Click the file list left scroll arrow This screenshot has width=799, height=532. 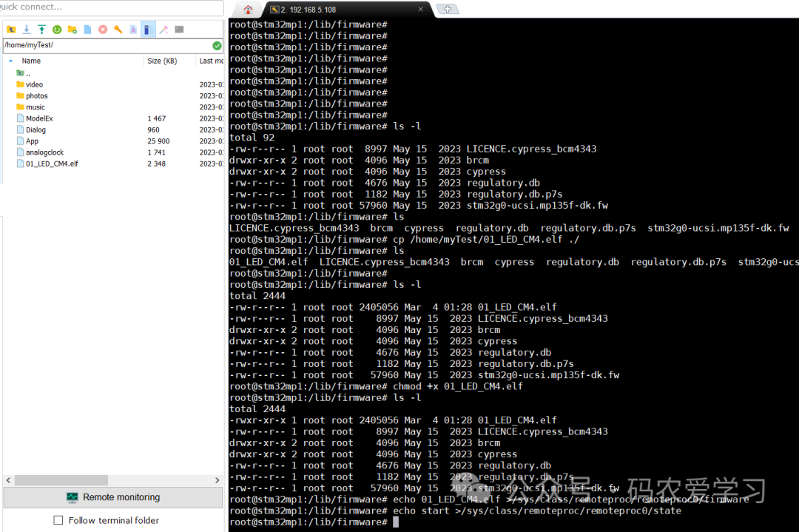coord(8,480)
